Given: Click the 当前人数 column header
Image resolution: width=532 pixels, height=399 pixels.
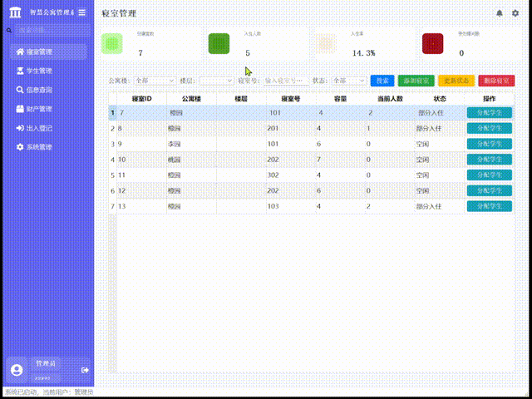Looking at the screenshot, I should point(390,99).
